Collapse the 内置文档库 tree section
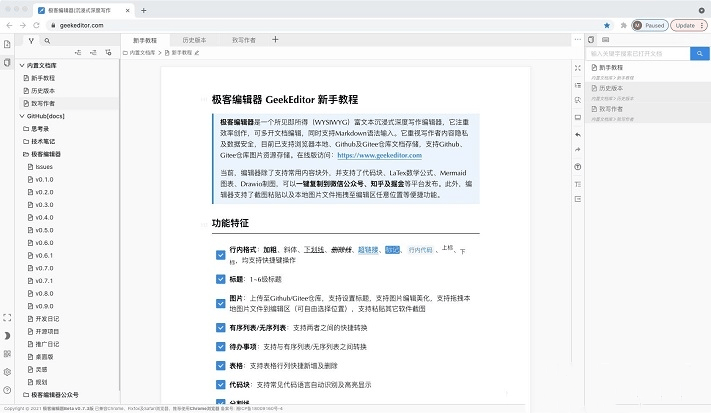 tap(21, 65)
